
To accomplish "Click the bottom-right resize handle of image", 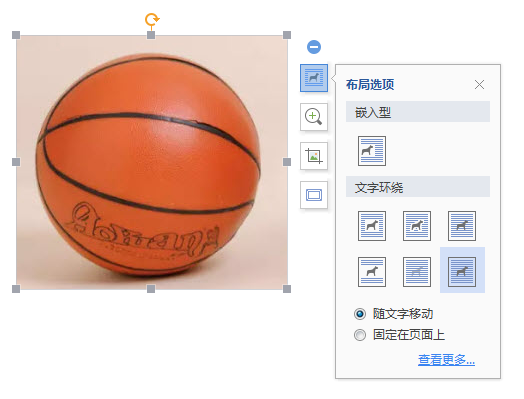I will click(287, 289).
